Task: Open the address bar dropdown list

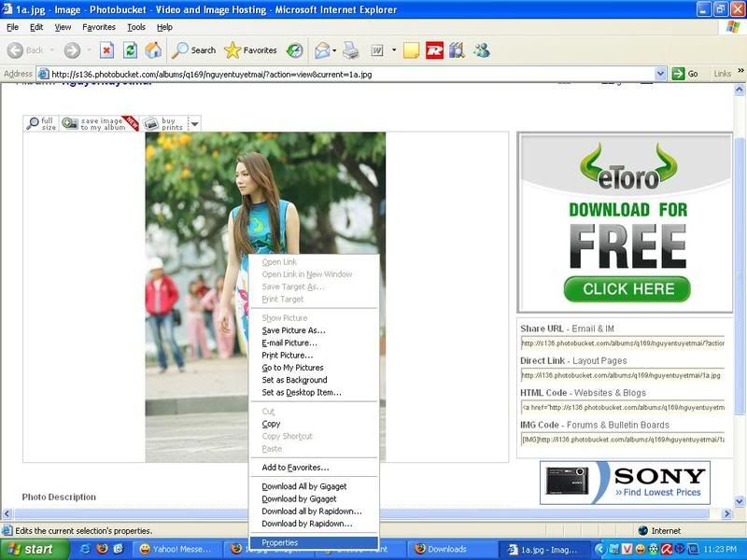Action: (x=660, y=74)
